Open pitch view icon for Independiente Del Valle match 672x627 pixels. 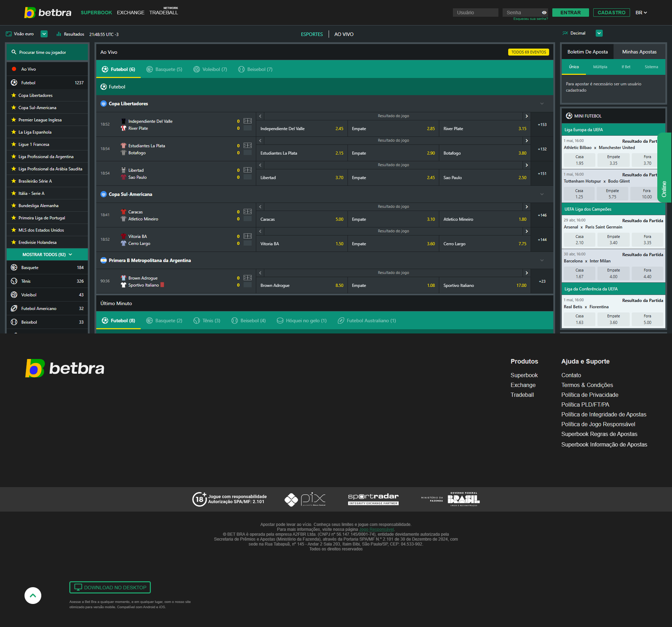click(247, 121)
